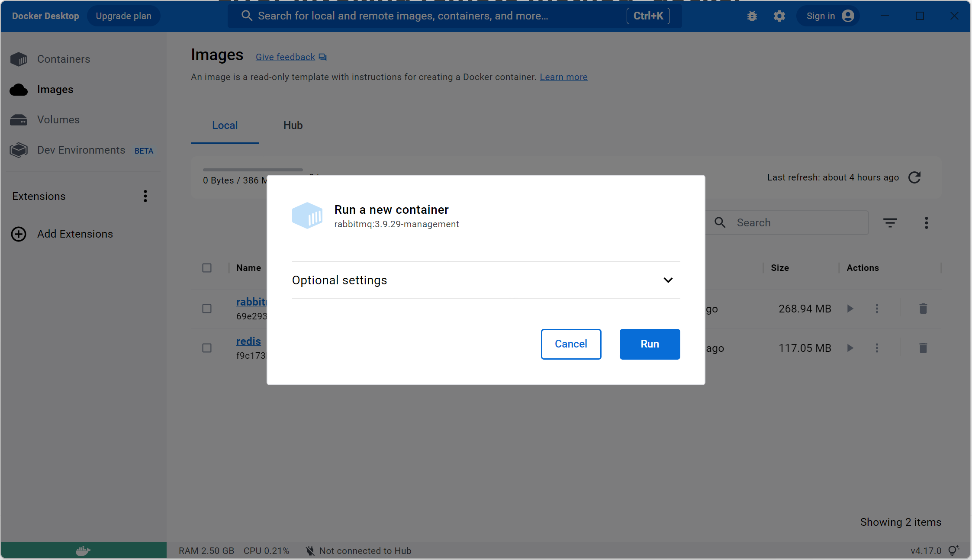Run the 117.05 MB redis image
Screen dimensions: 972x560
tap(850, 348)
